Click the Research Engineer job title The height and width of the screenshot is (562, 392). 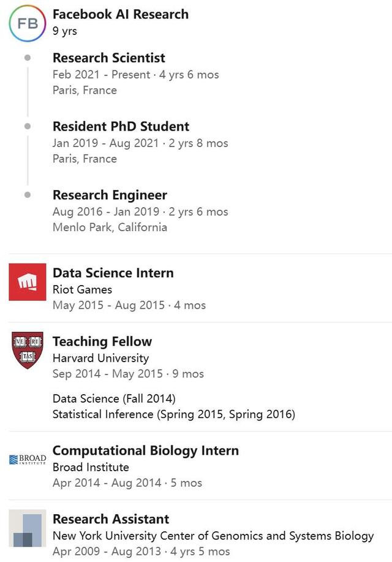click(110, 196)
